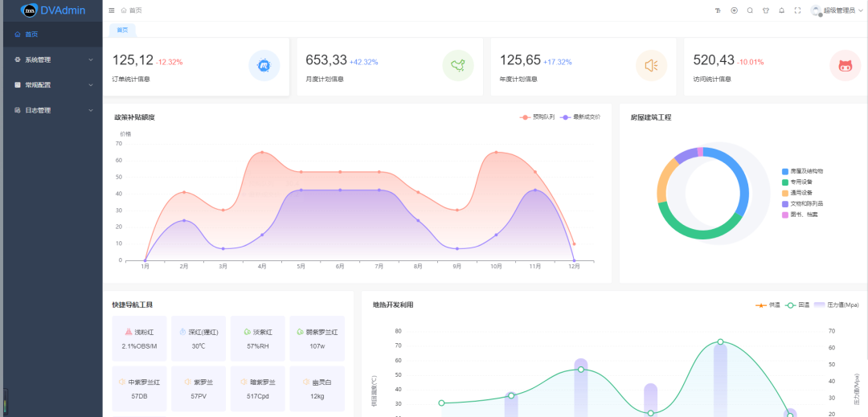Open the 超级管理员 user dropdown
The width and height of the screenshot is (868, 417).
[x=842, y=10]
